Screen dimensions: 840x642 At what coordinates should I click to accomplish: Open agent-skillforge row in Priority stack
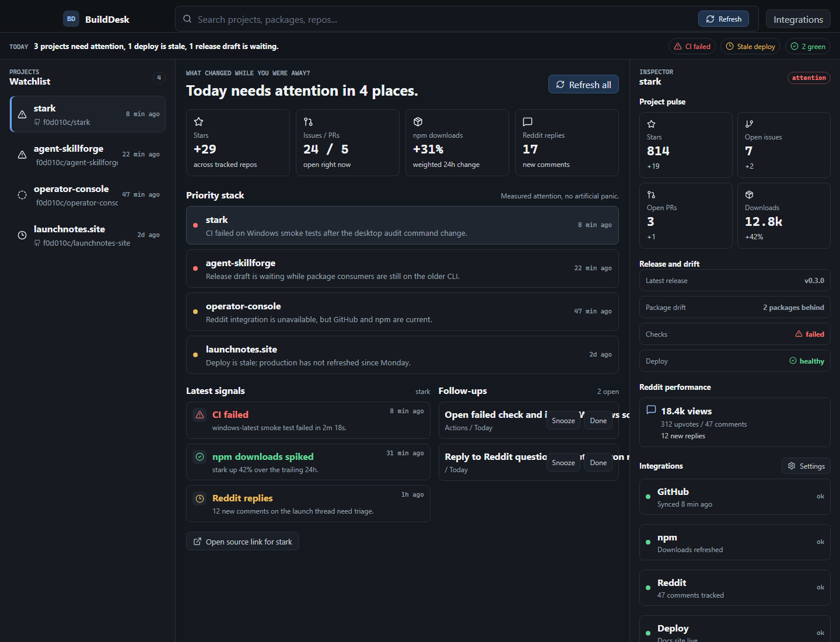point(402,268)
